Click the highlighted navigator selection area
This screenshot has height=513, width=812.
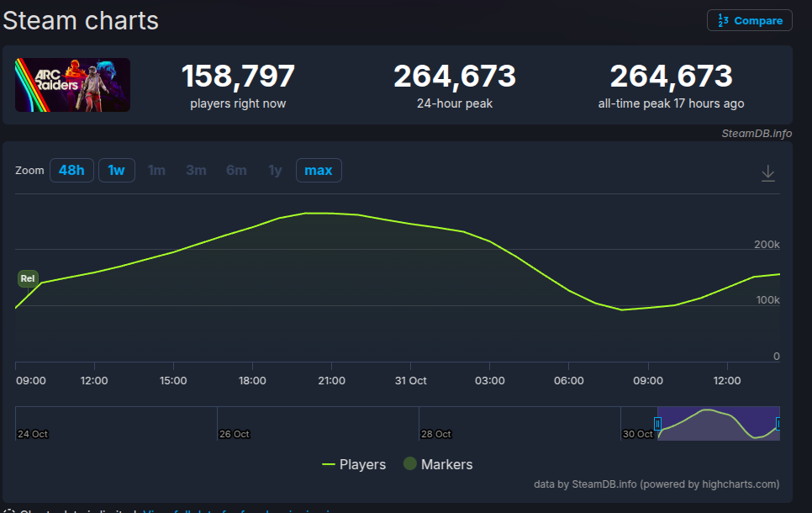pos(719,425)
